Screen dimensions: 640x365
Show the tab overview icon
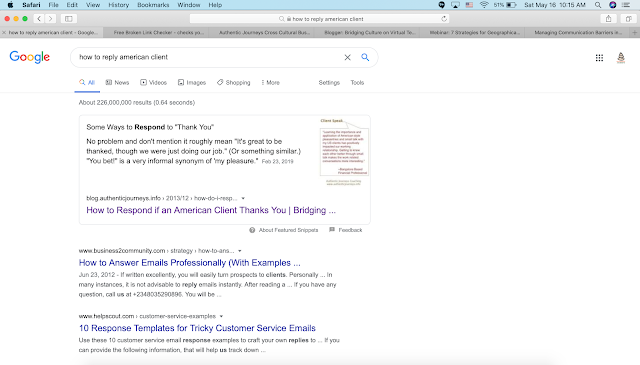pyautogui.click(x=629, y=19)
